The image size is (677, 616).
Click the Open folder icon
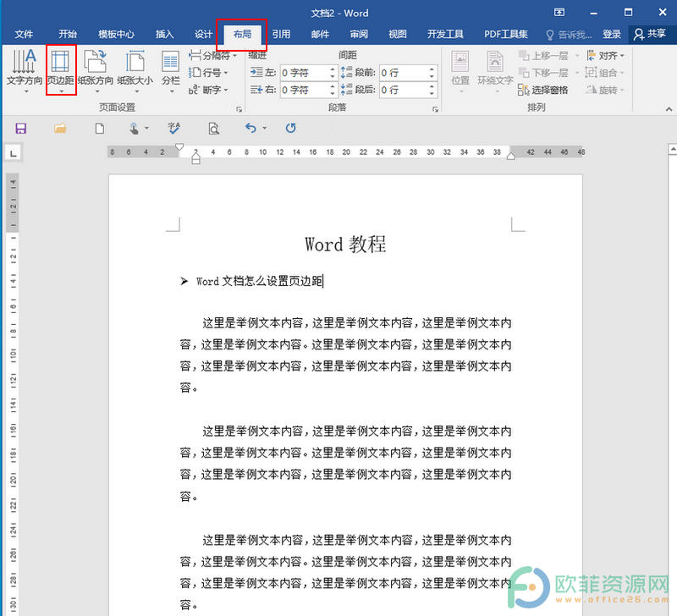[x=60, y=129]
